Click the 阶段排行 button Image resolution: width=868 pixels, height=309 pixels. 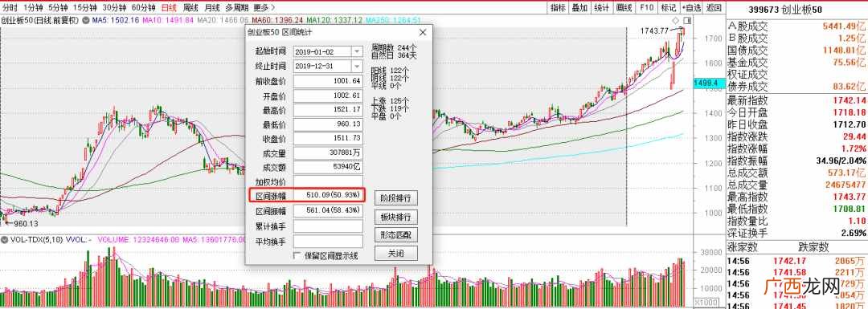395,198
